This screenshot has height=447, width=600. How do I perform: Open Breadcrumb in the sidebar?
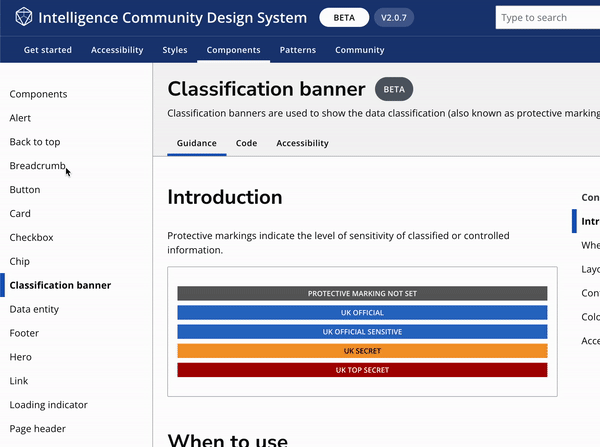(38, 166)
